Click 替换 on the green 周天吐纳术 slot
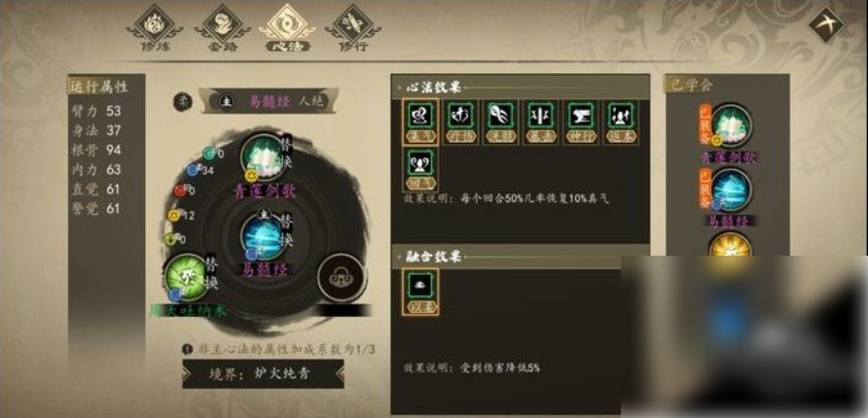This screenshot has height=418, width=868. (212, 274)
